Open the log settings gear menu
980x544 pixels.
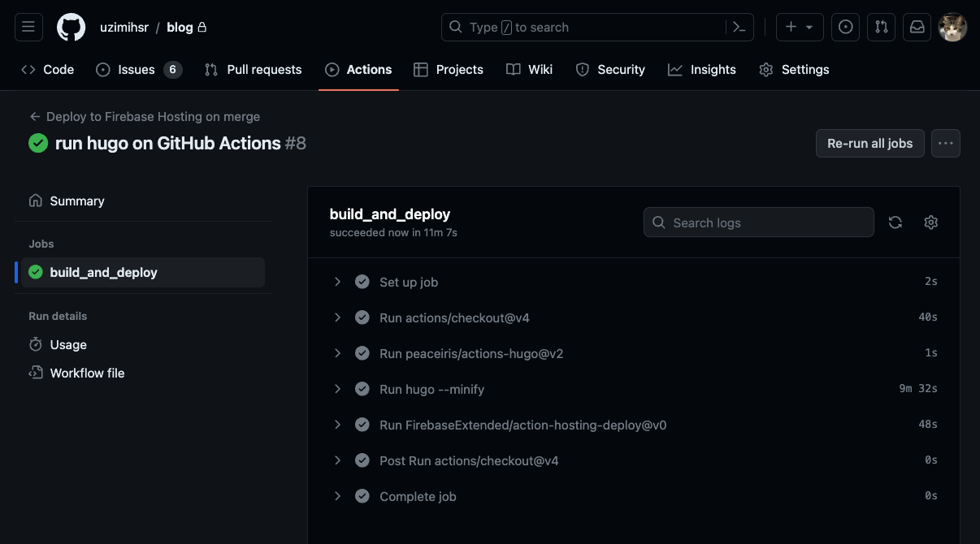point(931,222)
